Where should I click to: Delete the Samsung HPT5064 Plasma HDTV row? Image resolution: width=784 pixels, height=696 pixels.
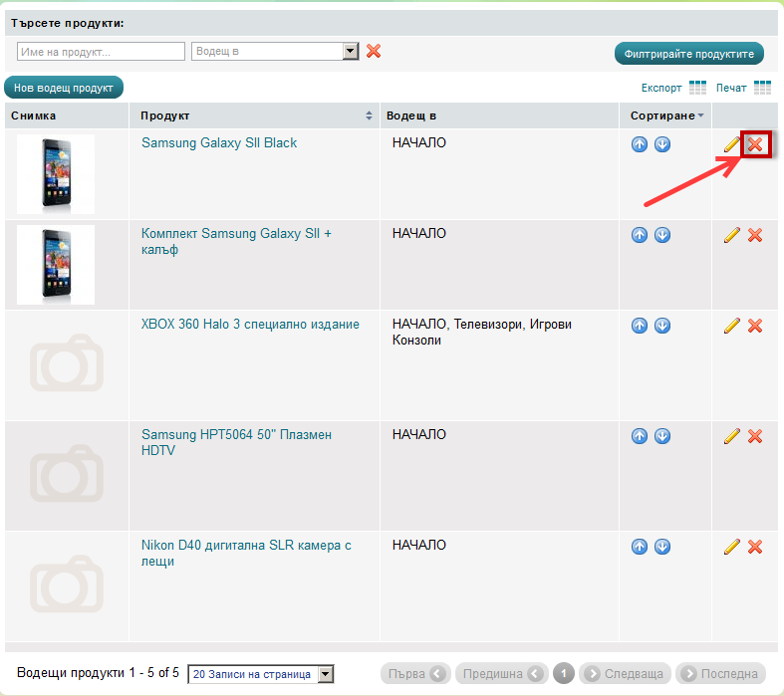pos(755,436)
